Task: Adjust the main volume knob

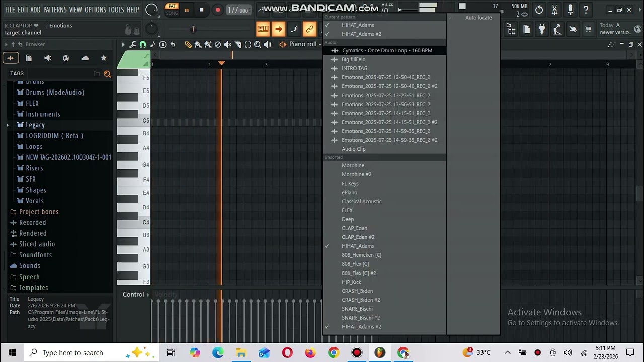Action: click(152, 10)
